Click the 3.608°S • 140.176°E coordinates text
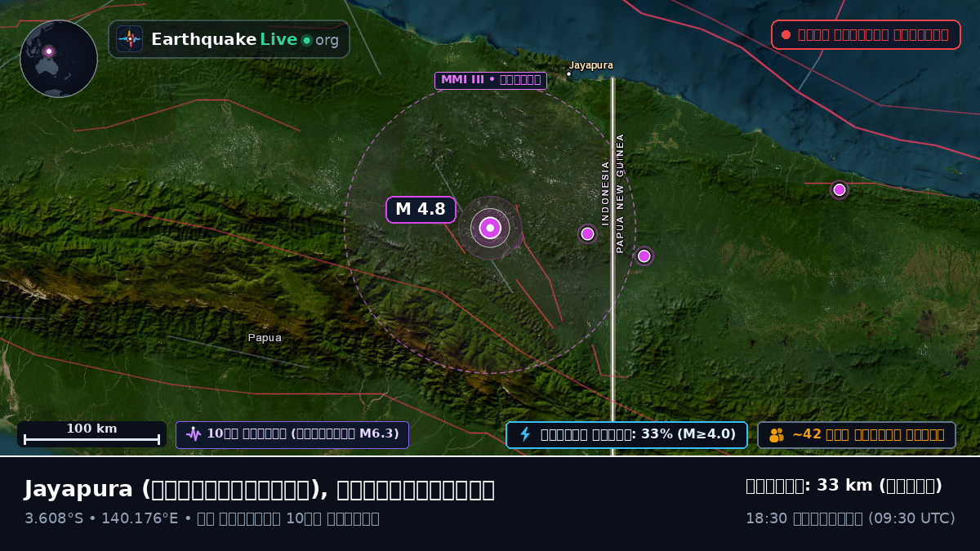Viewport: 980px width, 551px height. [x=101, y=518]
